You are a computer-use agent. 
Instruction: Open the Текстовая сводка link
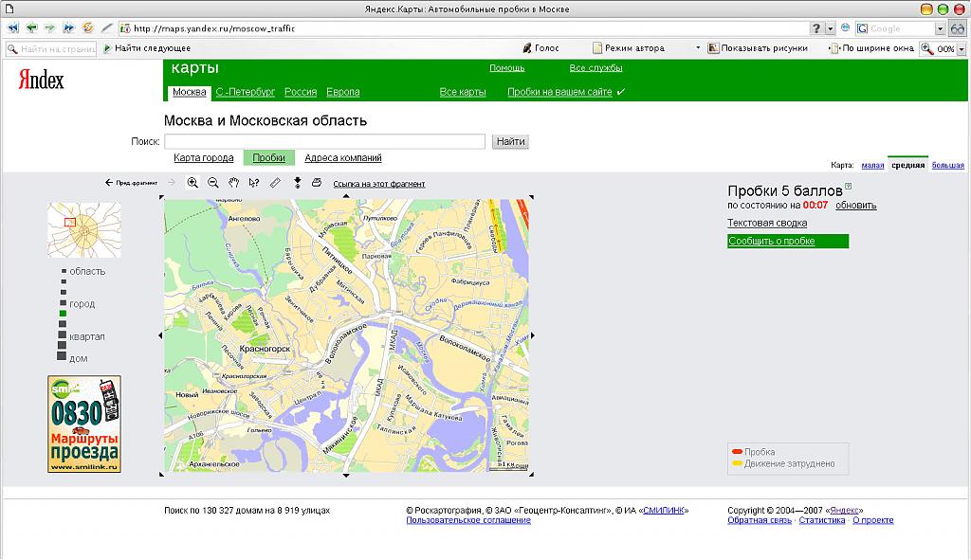(x=767, y=223)
